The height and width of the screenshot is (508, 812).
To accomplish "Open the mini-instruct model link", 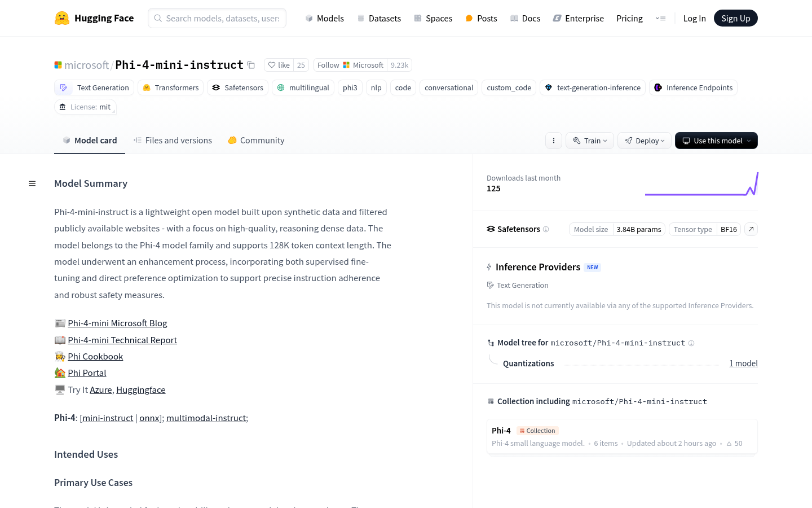I will (108, 418).
